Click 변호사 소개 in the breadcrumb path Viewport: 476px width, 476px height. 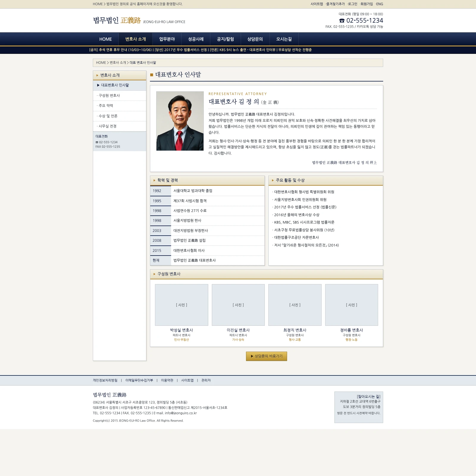[x=118, y=63]
